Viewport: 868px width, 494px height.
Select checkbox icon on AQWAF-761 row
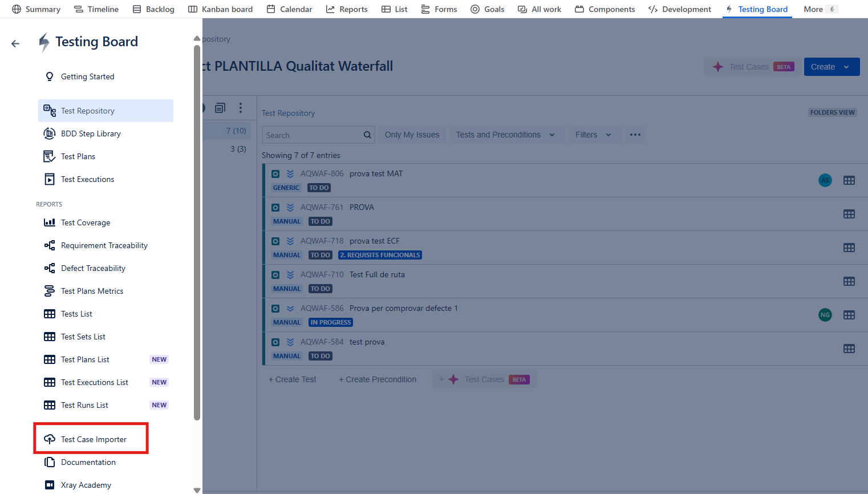(x=275, y=208)
